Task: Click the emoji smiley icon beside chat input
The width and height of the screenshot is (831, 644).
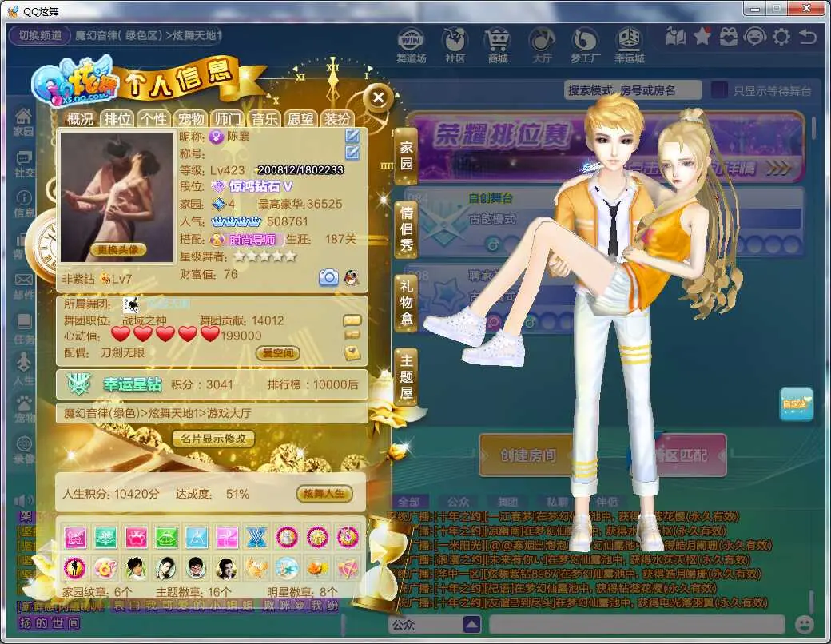Action: point(805,624)
